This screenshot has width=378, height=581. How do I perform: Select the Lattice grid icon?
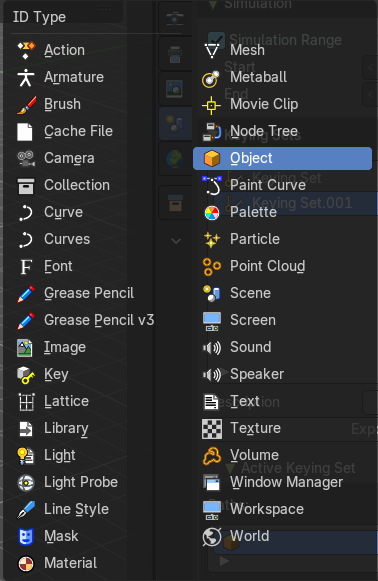[x=26, y=402]
